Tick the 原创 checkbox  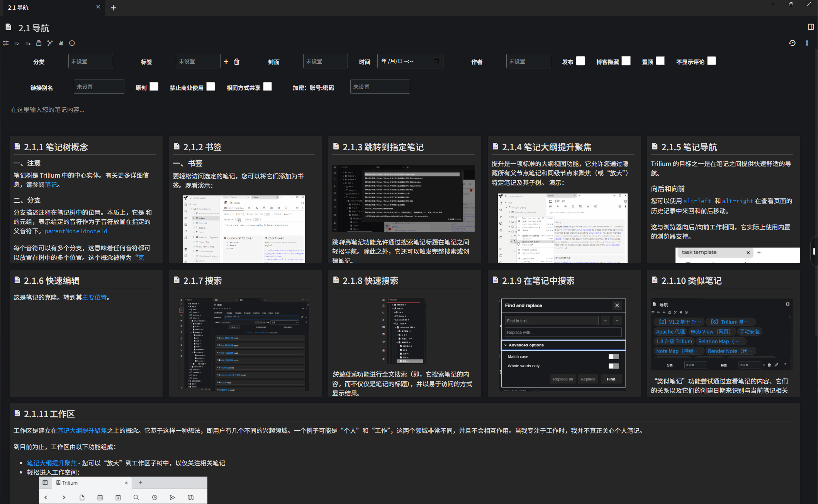154,87
